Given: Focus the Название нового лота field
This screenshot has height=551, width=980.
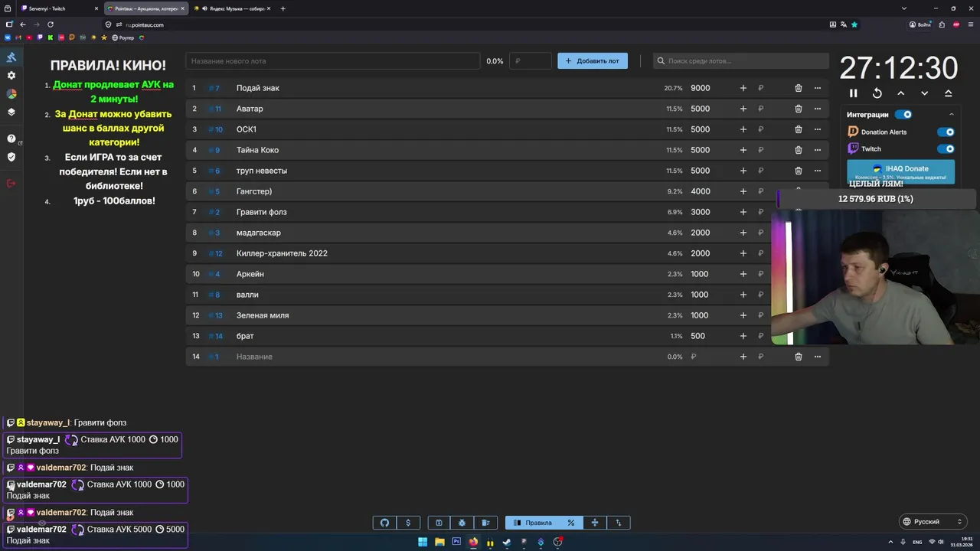Looking at the screenshot, I should (332, 61).
